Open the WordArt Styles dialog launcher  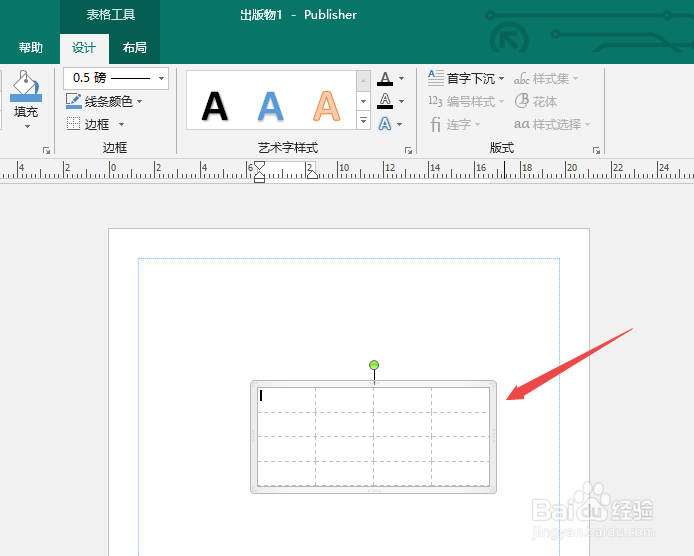pos(409,151)
